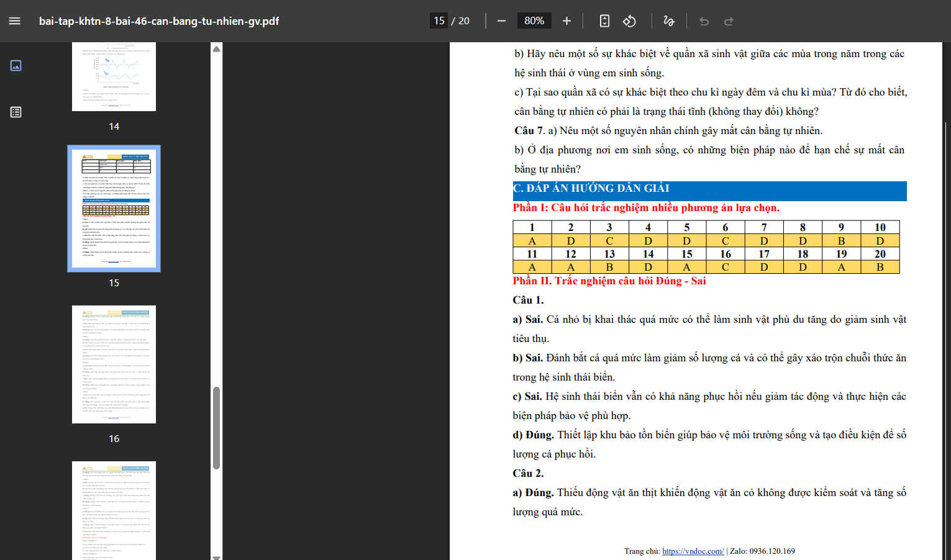Click the thumbnail panel scrollbar thumb
951x560 pixels.
tap(216, 428)
